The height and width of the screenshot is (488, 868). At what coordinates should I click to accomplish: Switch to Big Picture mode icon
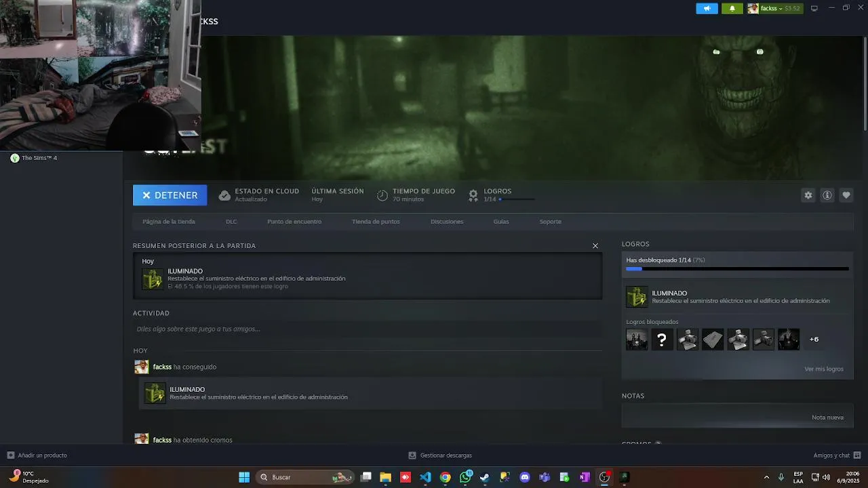point(814,8)
